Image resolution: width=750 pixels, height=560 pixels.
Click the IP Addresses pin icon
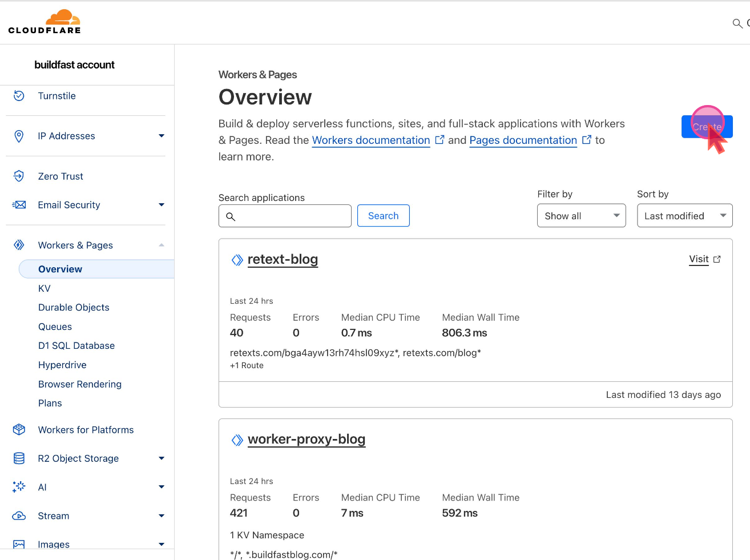(x=19, y=136)
